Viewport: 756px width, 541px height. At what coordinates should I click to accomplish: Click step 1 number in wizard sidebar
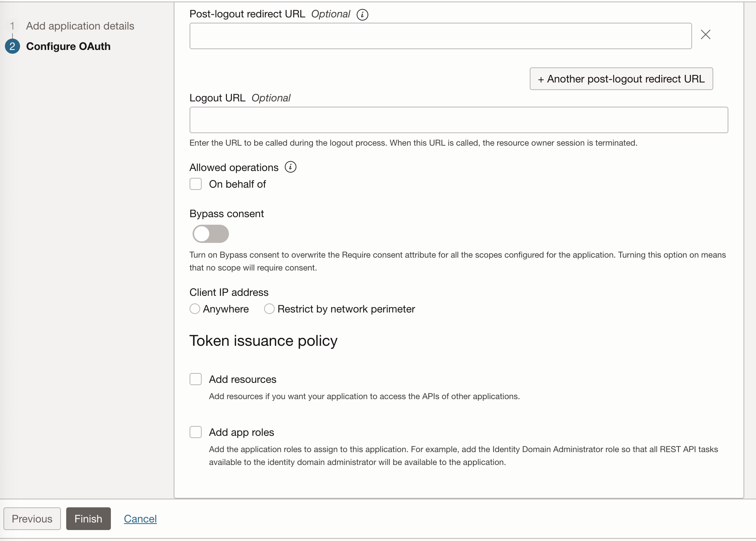[x=12, y=26]
